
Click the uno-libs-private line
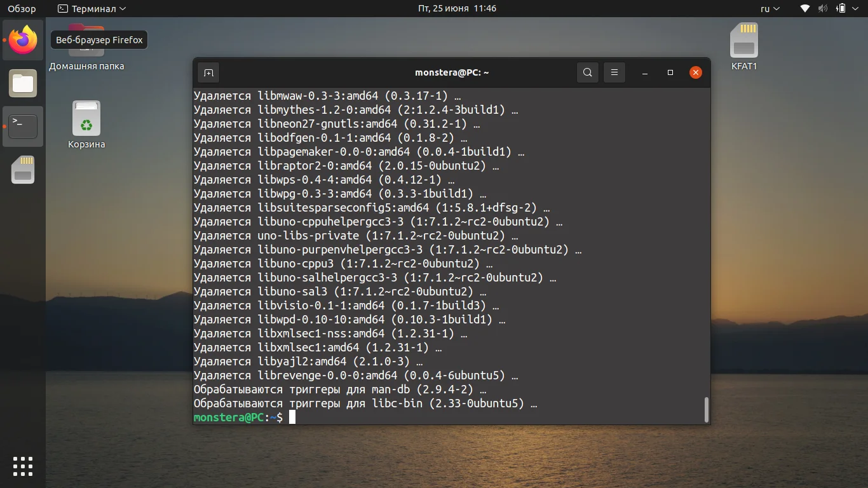coord(356,236)
